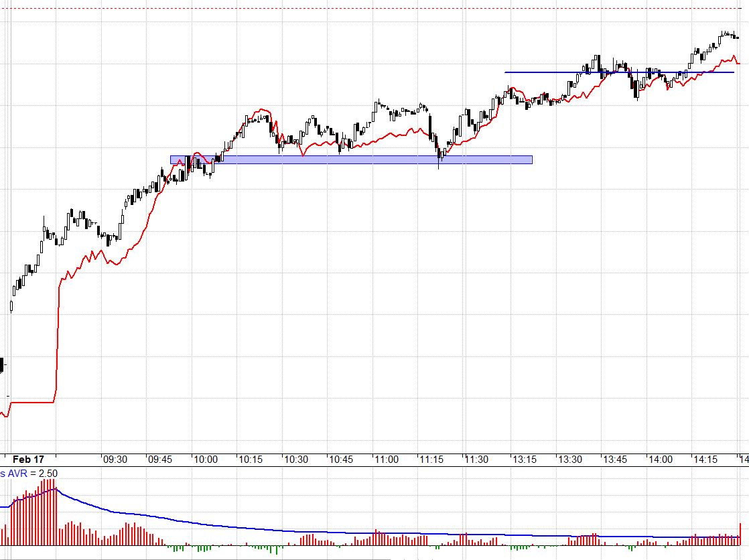Click the 09:30 time axis label
The width and height of the screenshot is (749, 560).
click(x=115, y=460)
